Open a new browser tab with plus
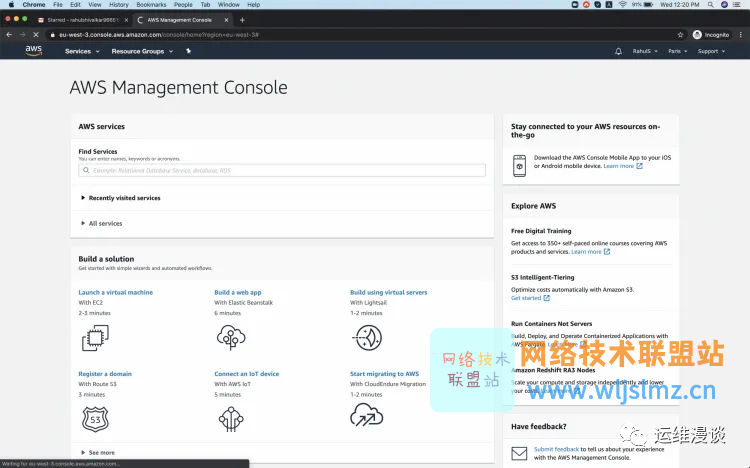This screenshot has height=468, width=750. pyautogui.click(x=242, y=20)
